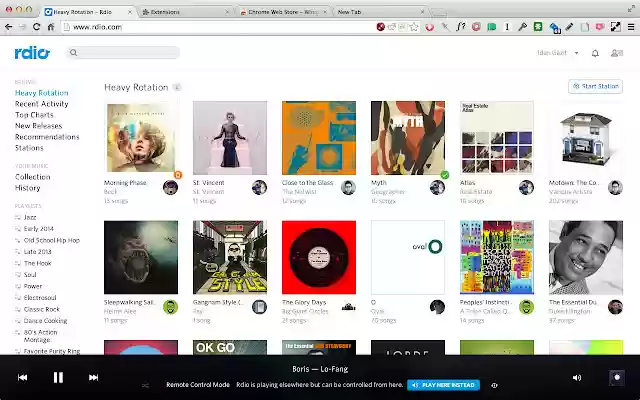Image resolution: width=640 pixels, height=400 pixels.
Task: Open the Dance Cooking playlist
Action: point(45,320)
